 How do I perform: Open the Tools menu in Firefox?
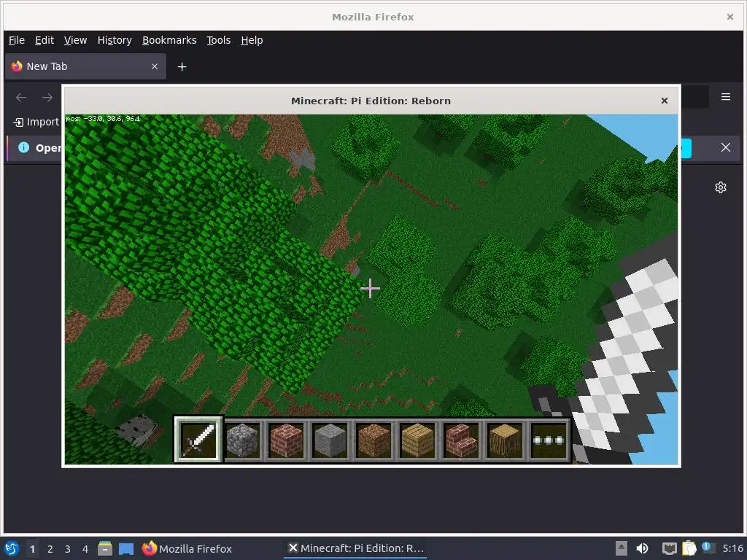218,41
